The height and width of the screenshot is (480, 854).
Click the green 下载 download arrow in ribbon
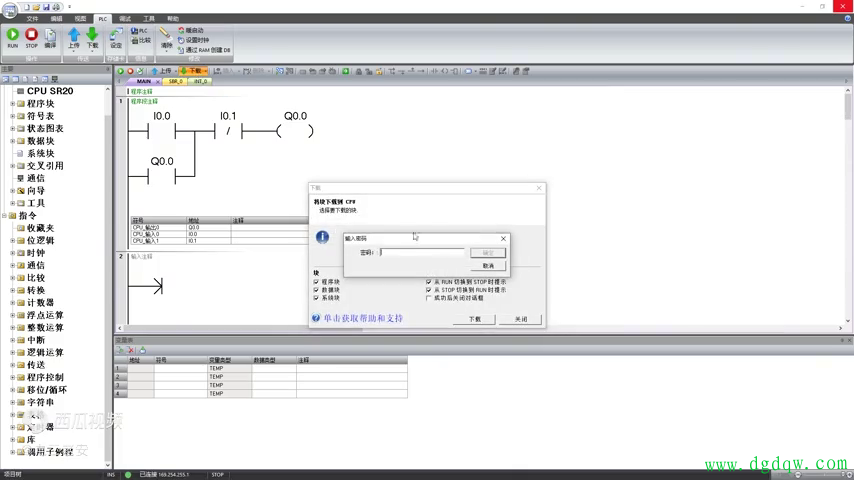[93, 36]
